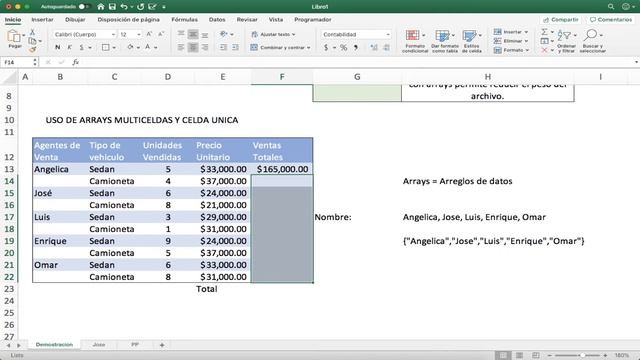Go to the Fórmulas tab
This screenshot has width=640, height=360.
(184, 20)
